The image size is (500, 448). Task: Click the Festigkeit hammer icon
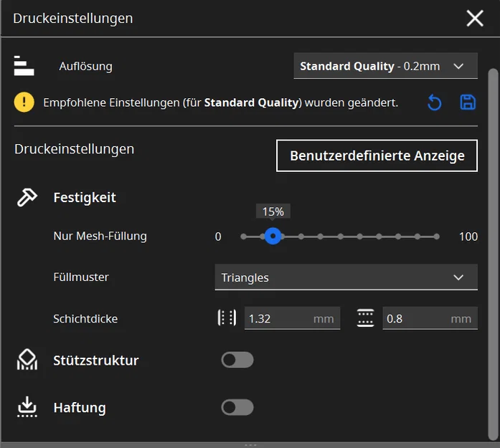coord(27,197)
